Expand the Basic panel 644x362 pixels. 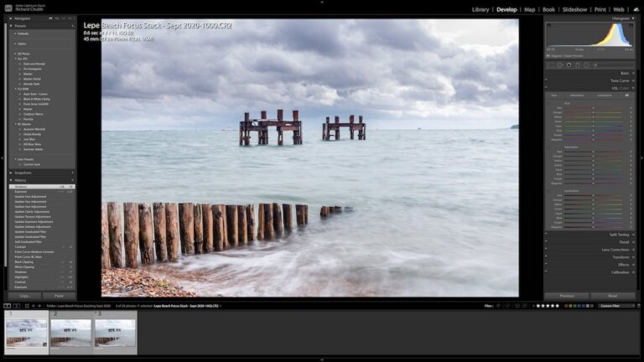[x=633, y=73]
